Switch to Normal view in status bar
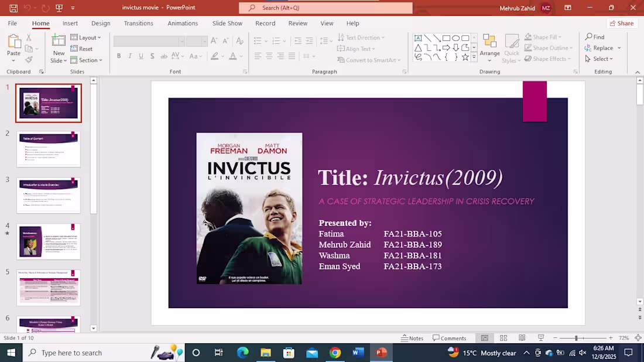The height and width of the screenshot is (362, 644). 485,338
